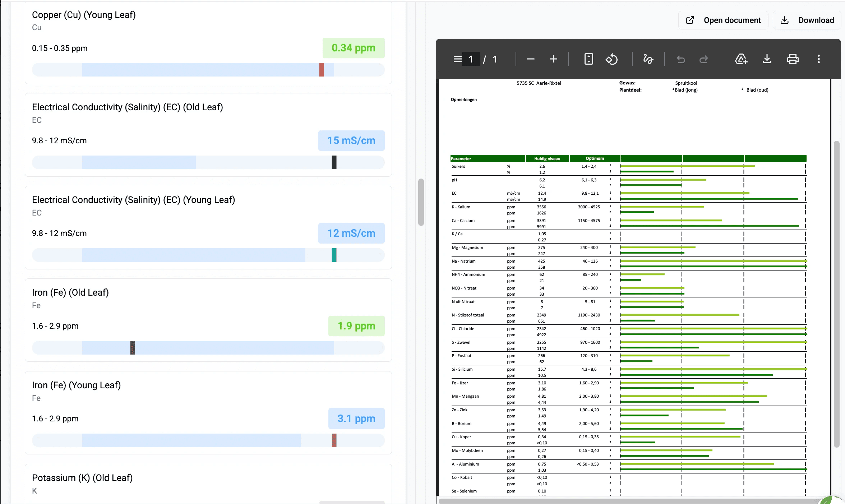Download the PDF from viewer toolbar

coord(767,59)
